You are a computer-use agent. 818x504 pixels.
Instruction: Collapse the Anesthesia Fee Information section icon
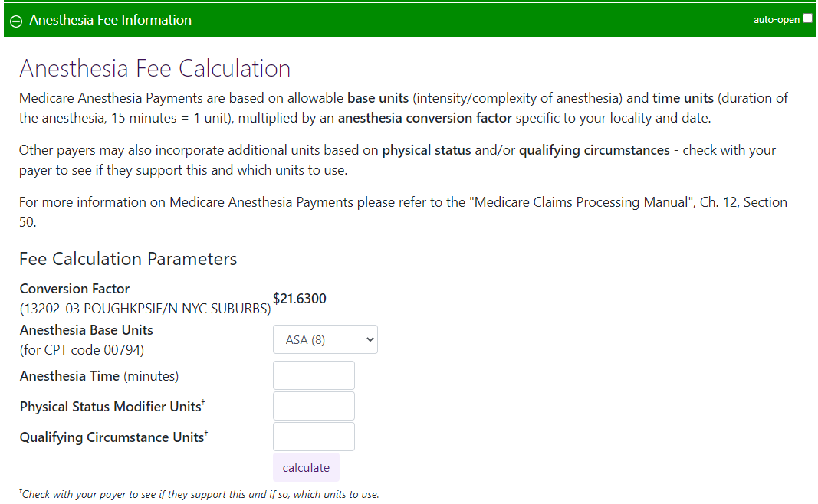point(16,21)
